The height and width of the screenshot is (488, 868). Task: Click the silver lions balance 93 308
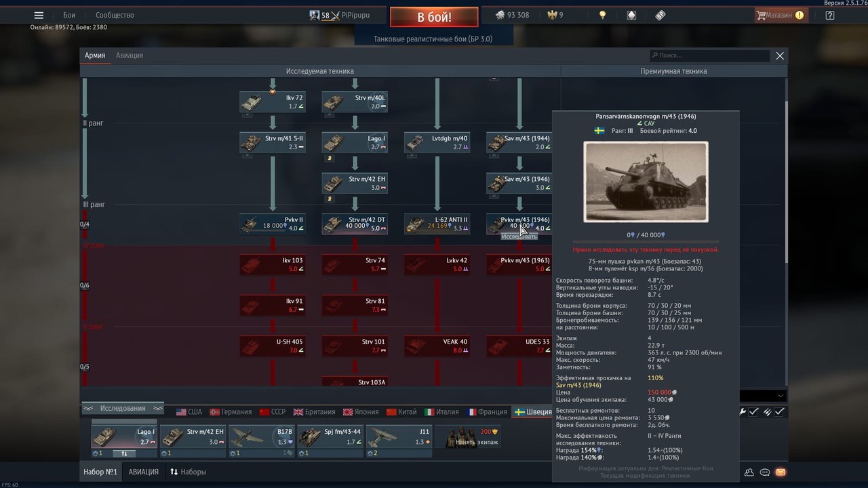coord(512,15)
